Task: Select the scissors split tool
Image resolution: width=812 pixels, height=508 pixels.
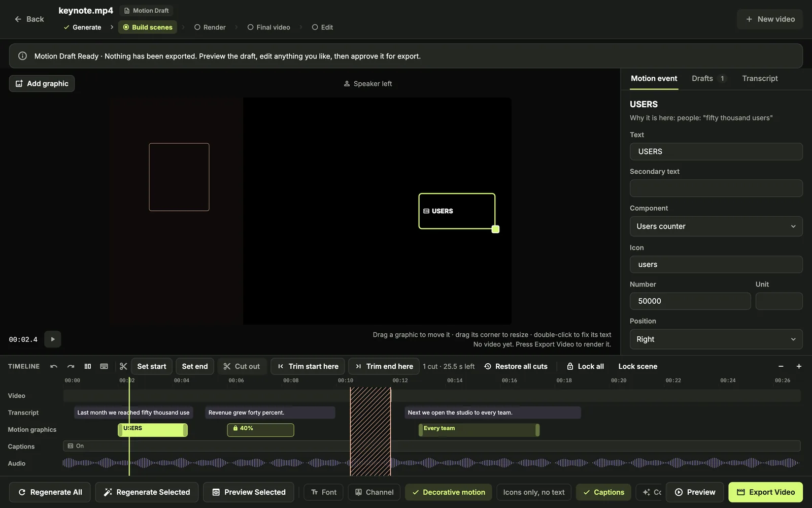Action: point(123,366)
